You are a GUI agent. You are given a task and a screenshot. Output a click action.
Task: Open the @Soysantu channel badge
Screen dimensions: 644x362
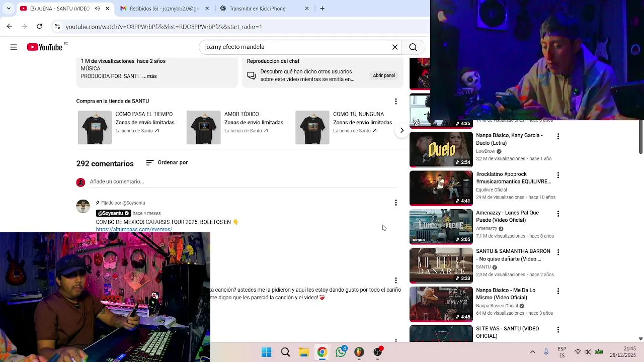[113, 213]
